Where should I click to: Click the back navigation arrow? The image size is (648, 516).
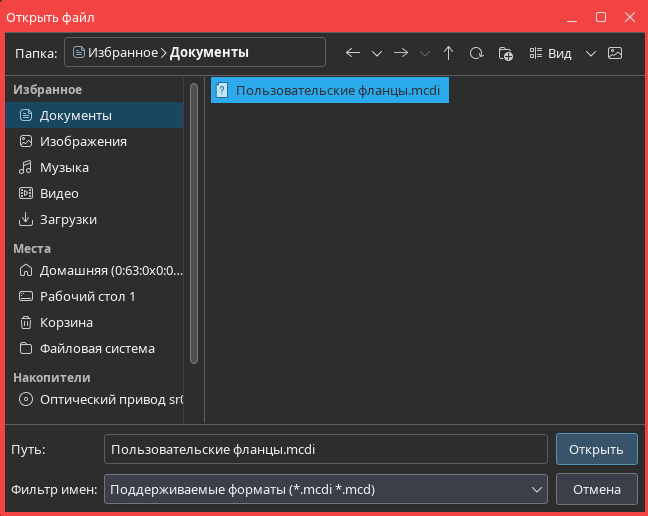[x=352, y=53]
